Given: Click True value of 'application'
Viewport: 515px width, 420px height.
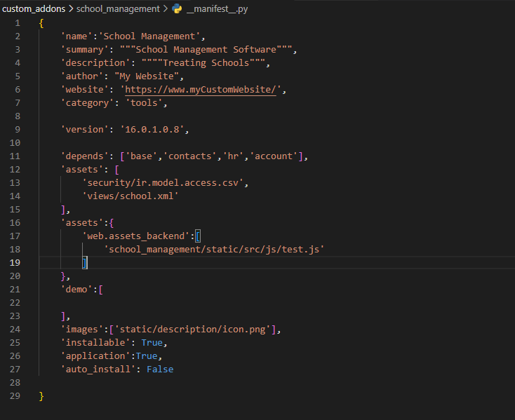Looking at the screenshot, I should click(147, 356).
